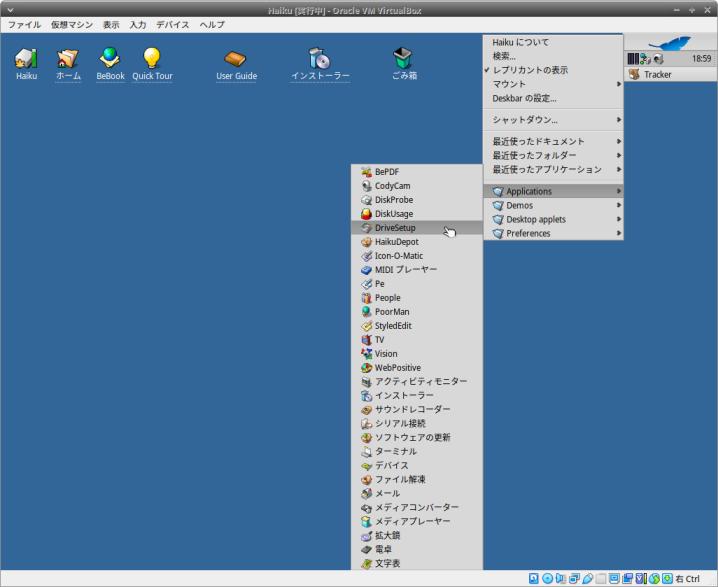The image size is (718, 587).
Task: Click the Haiku feather leaf logo
Action: tap(669, 43)
